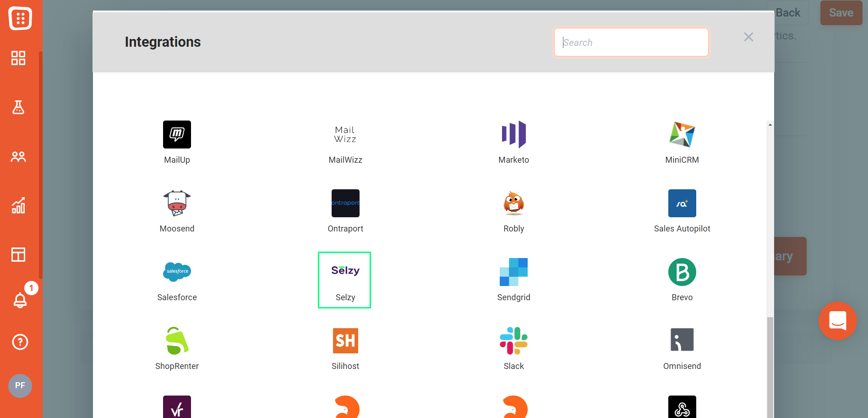Open notifications bell with badge 1
868x418 pixels.
click(20, 300)
